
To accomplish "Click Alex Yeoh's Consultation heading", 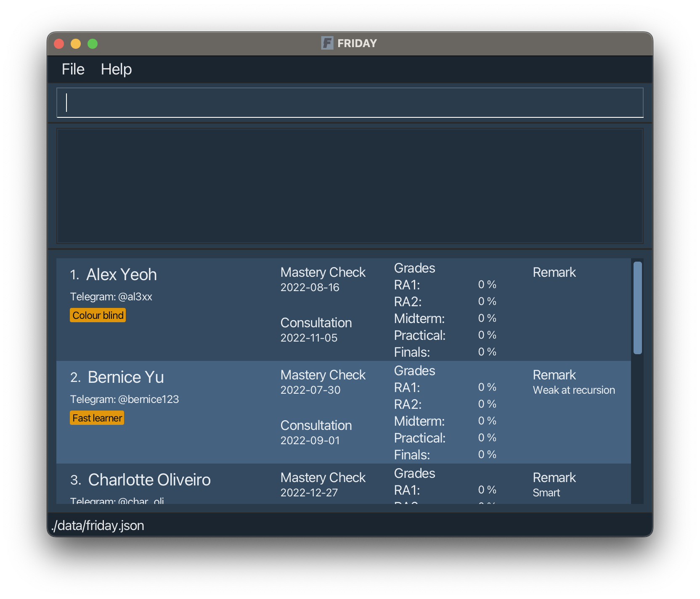I will (316, 323).
